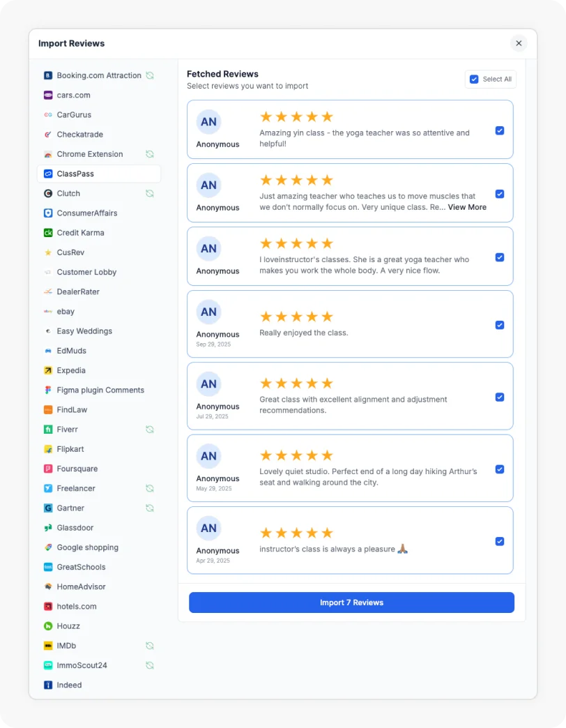
Task: Click the refresh icon beside Fiverr
Action: [x=150, y=430]
